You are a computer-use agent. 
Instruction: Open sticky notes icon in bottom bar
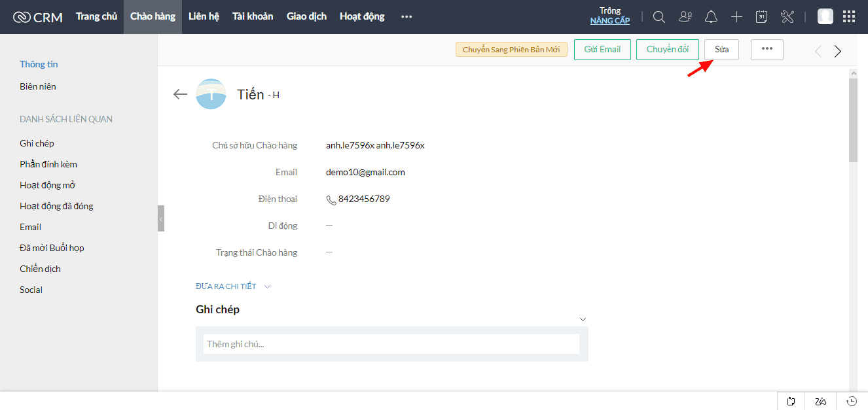tap(791, 401)
